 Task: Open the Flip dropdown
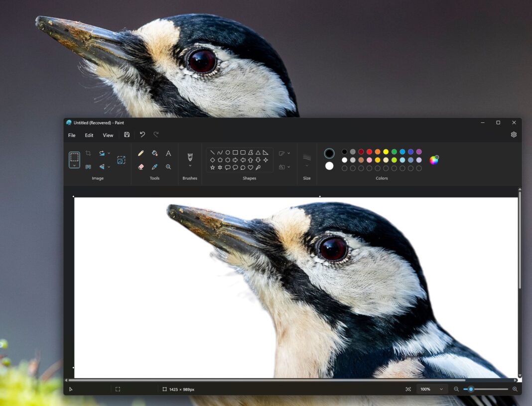[x=110, y=167]
